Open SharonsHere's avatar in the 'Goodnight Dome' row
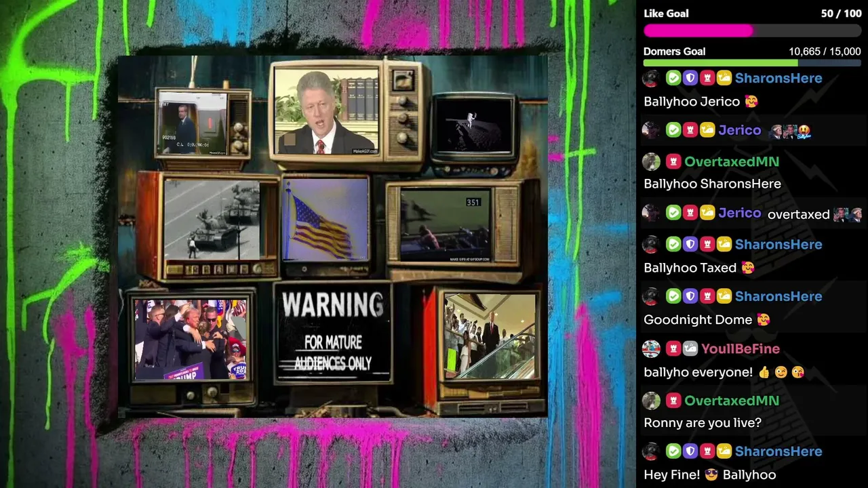Viewport: 868px width, 488px height. click(x=651, y=296)
